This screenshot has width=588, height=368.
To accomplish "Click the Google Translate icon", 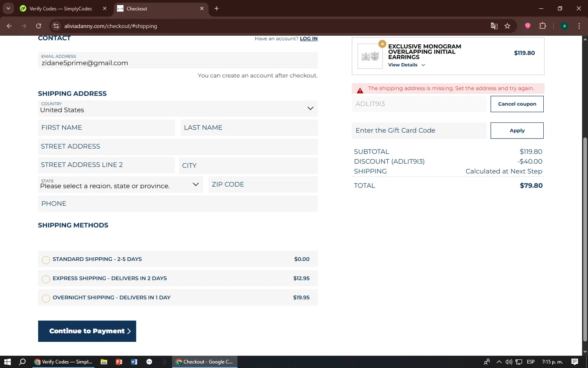I will click(494, 26).
